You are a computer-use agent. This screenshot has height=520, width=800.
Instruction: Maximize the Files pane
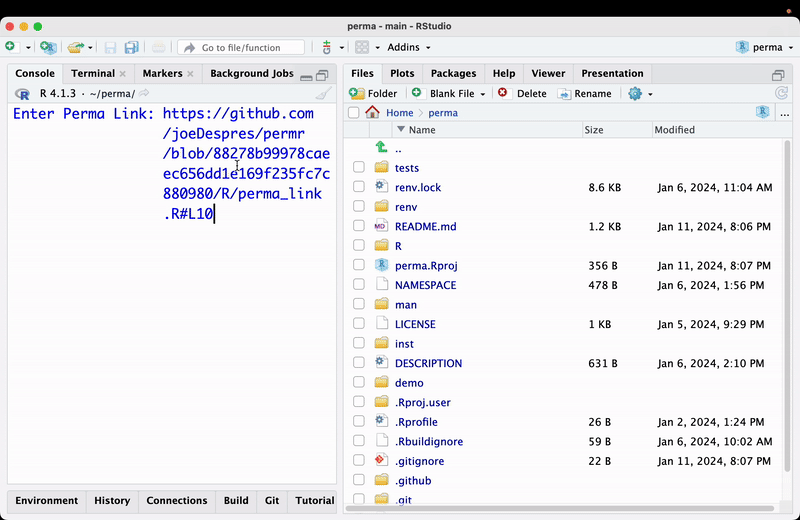[778, 76]
